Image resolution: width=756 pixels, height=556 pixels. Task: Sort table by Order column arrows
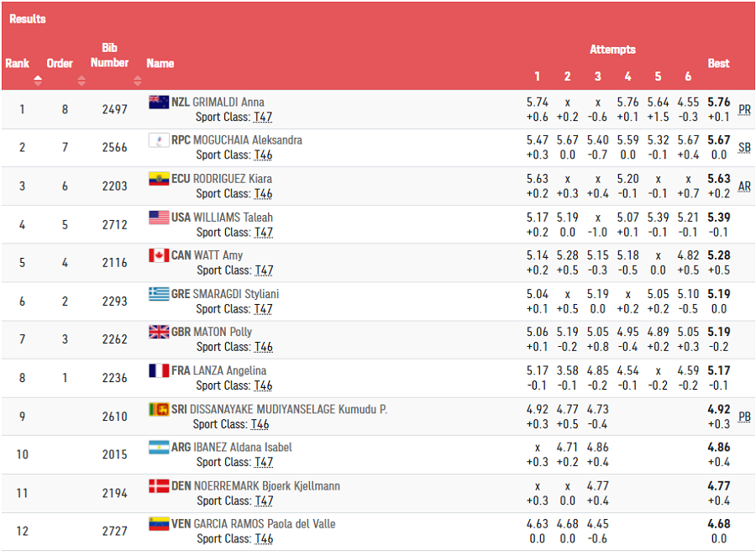[81, 81]
